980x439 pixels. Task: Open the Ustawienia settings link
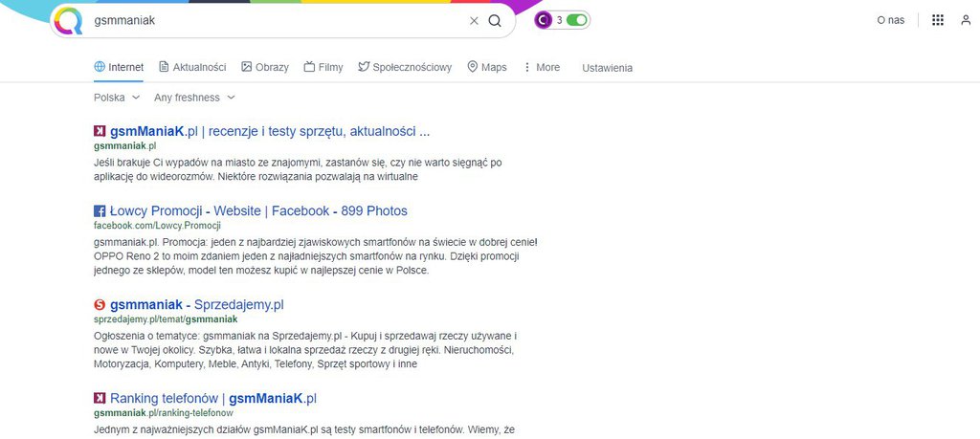607,68
